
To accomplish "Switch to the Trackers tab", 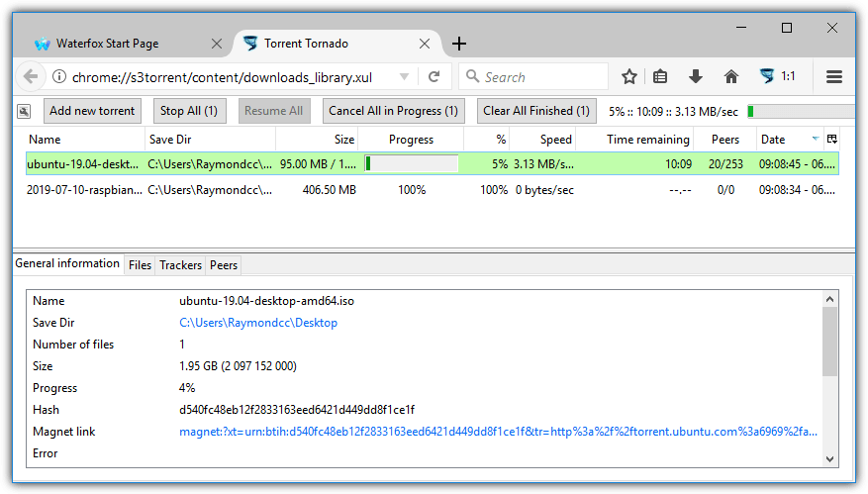I will 180,265.
